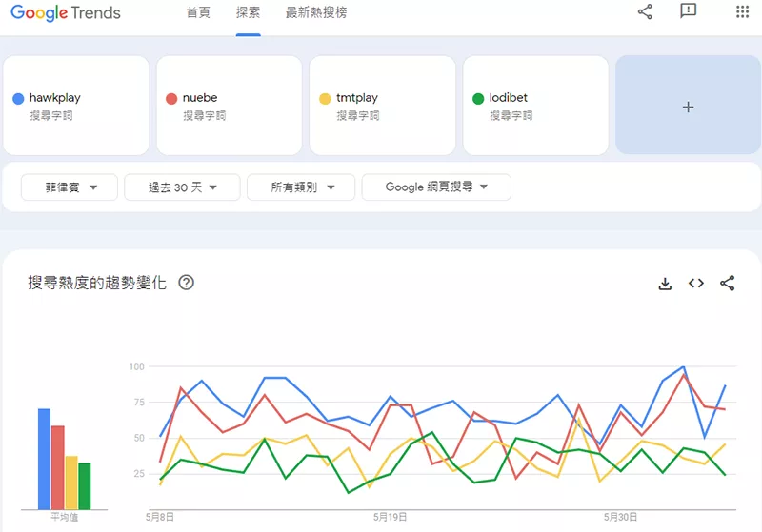Click the 5月30日 date label
The height and width of the screenshot is (532, 762).
tap(621, 517)
